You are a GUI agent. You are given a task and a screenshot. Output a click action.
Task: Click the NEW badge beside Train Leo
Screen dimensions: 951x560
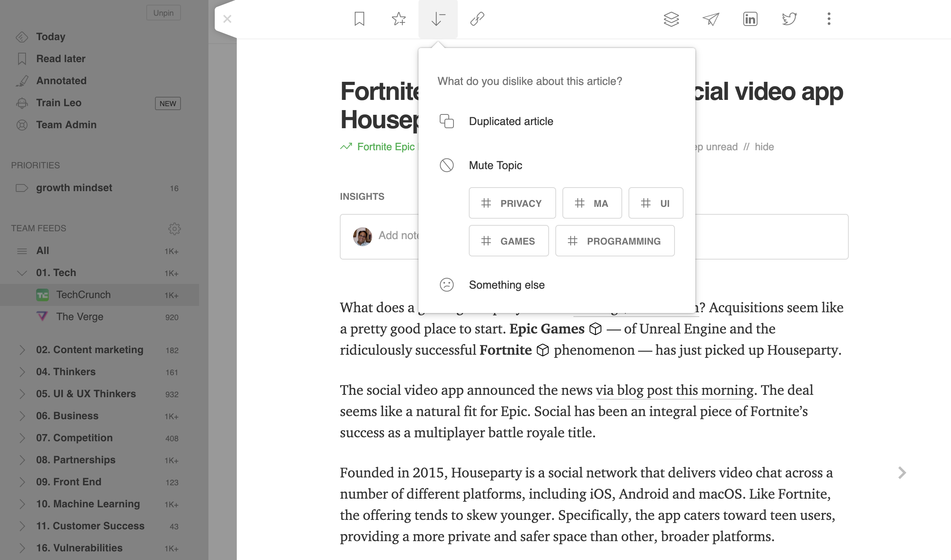[168, 103]
